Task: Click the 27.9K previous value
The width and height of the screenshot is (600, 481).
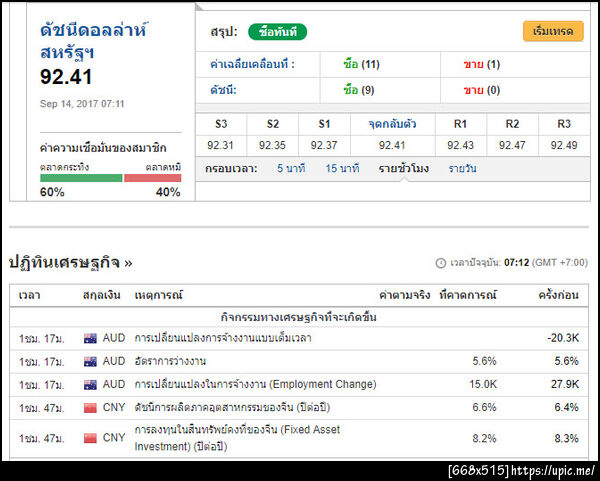Action: pyautogui.click(x=565, y=384)
